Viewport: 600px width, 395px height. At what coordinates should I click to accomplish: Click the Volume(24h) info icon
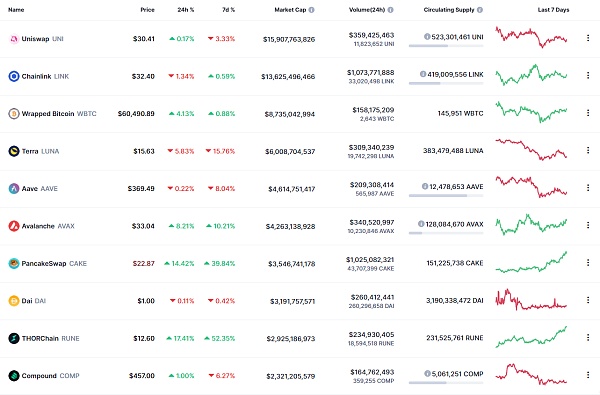click(x=390, y=10)
